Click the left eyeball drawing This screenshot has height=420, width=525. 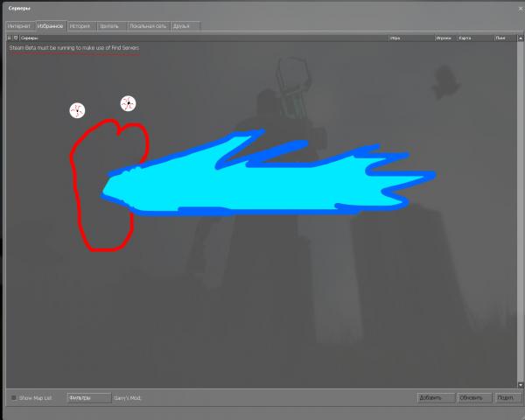pos(78,110)
